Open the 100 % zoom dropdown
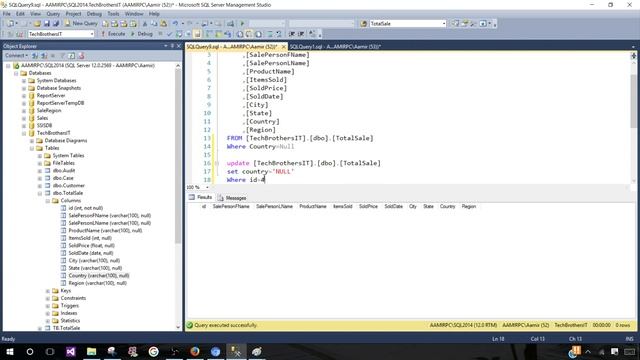Screen dimensions: 640x360 pos(207,187)
